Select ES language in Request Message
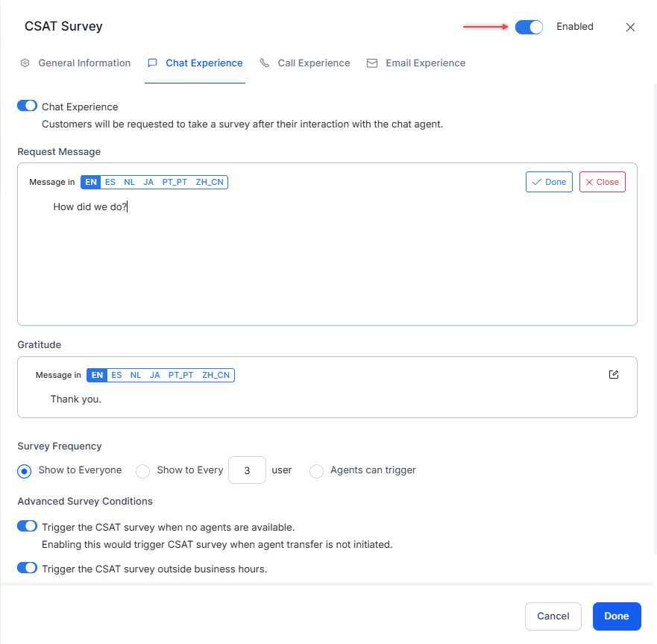Image resolution: width=657 pixels, height=644 pixels. [110, 182]
